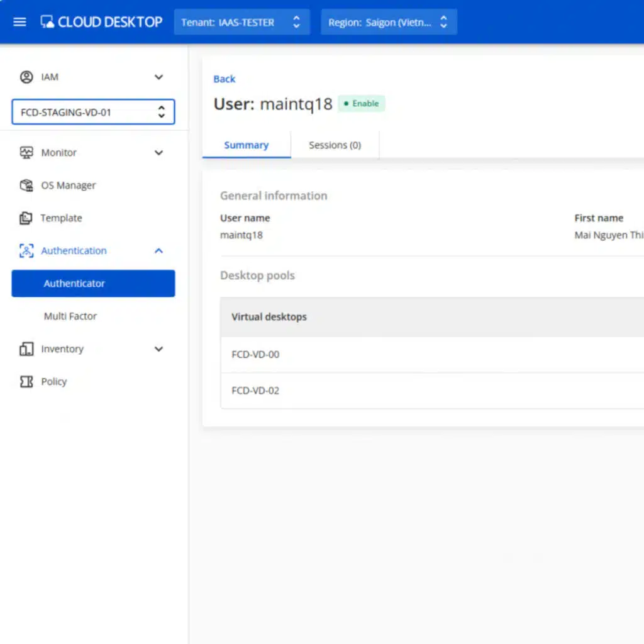Viewport: 644px width, 644px height.
Task: Click the Back link
Action: point(224,79)
